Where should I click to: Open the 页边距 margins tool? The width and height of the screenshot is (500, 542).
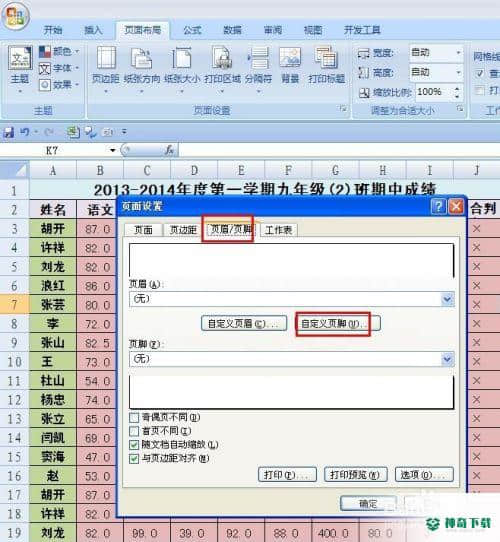coord(106,67)
